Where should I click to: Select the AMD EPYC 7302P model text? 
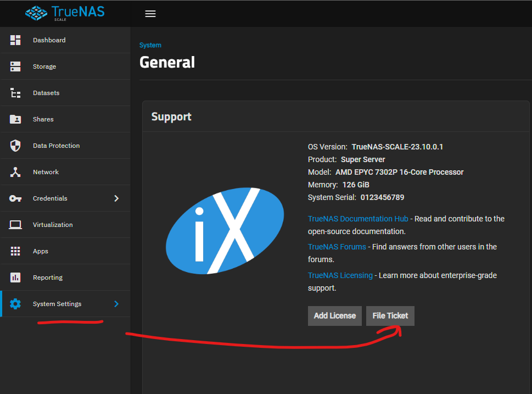point(399,172)
